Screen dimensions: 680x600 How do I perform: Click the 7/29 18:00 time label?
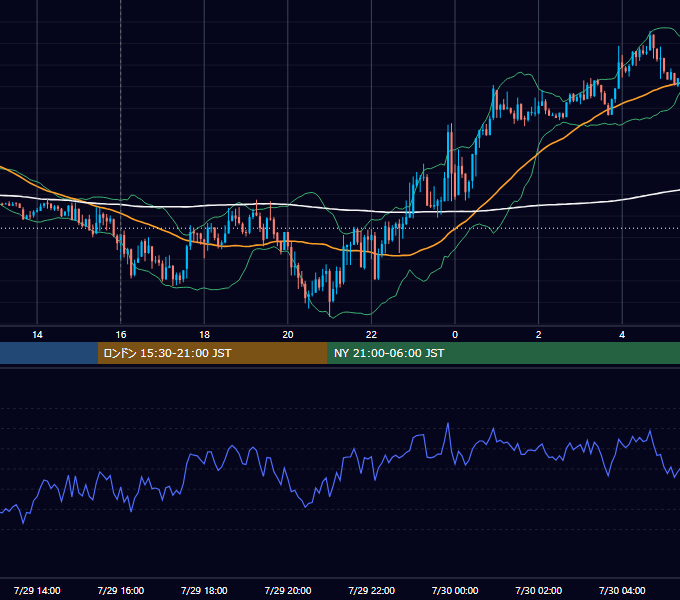(204, 590)
